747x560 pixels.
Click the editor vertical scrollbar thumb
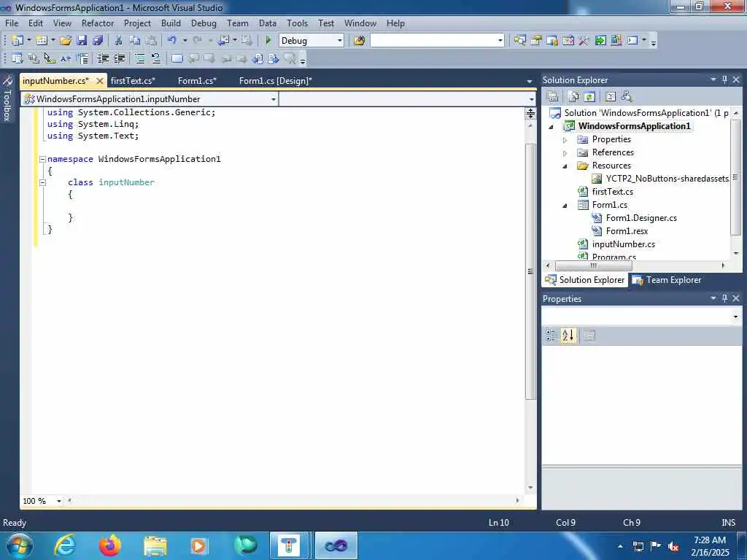530,271
